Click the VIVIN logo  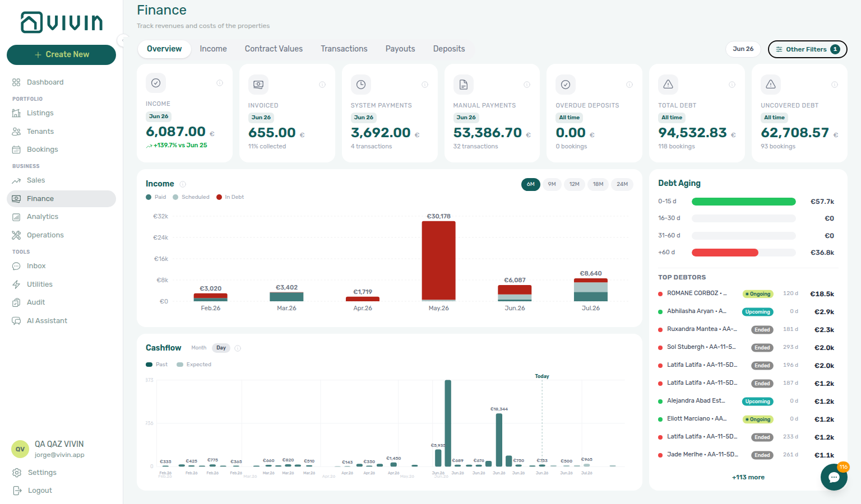(x=62, y=22)
